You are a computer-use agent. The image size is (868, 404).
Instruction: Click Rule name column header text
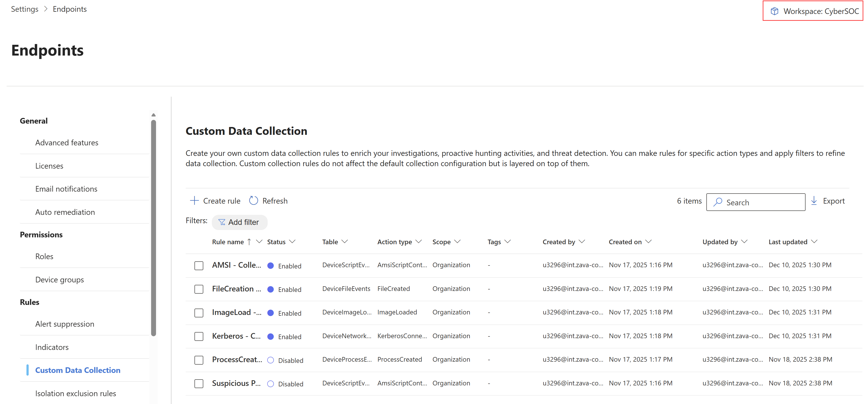(228, 242)
